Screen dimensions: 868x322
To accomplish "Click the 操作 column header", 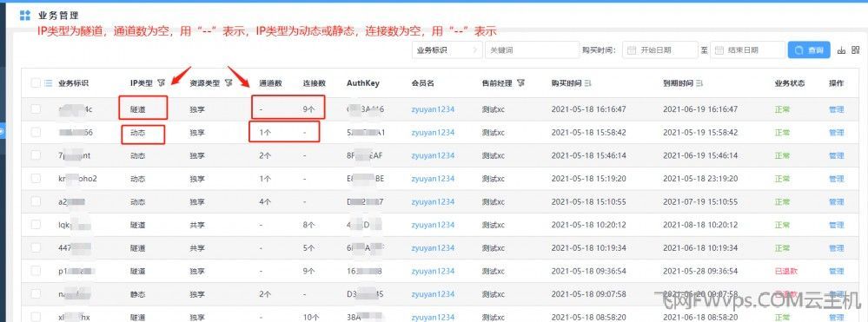I will pos(836,83).
